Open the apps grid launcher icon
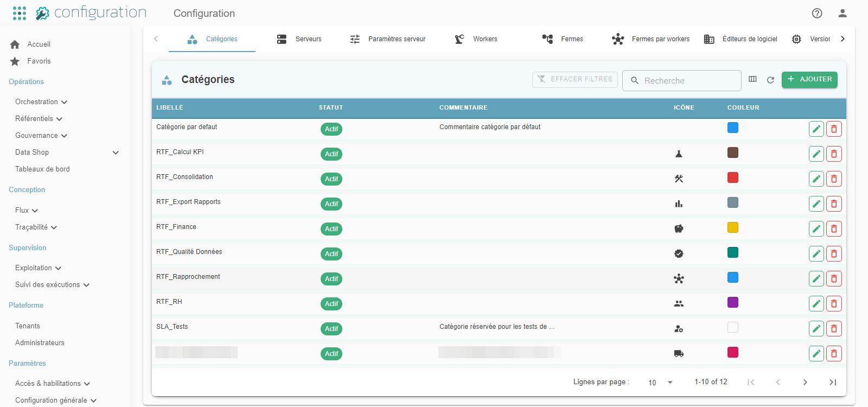Screen dimensions: 868x407 coord(20,13)
